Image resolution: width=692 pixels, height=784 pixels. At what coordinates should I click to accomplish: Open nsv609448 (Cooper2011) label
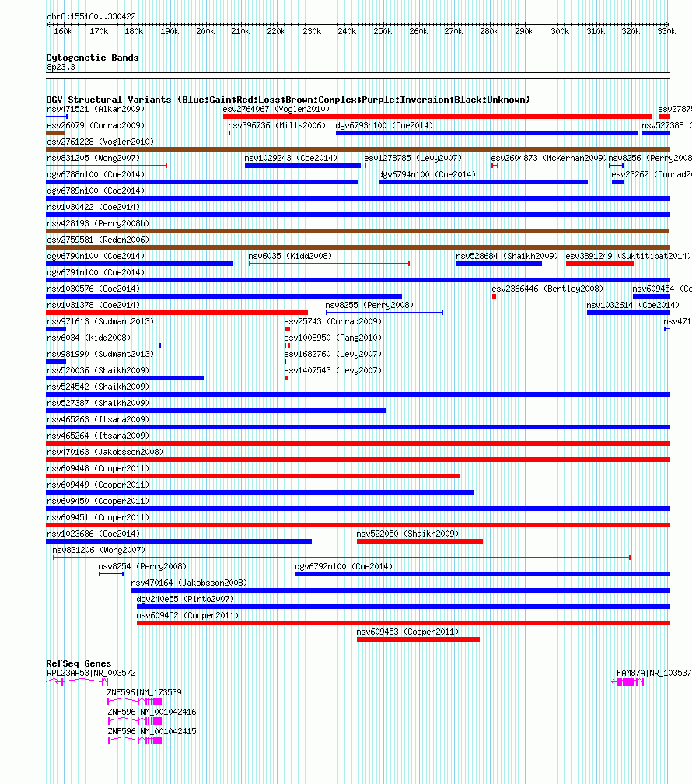tap(98, 468)
